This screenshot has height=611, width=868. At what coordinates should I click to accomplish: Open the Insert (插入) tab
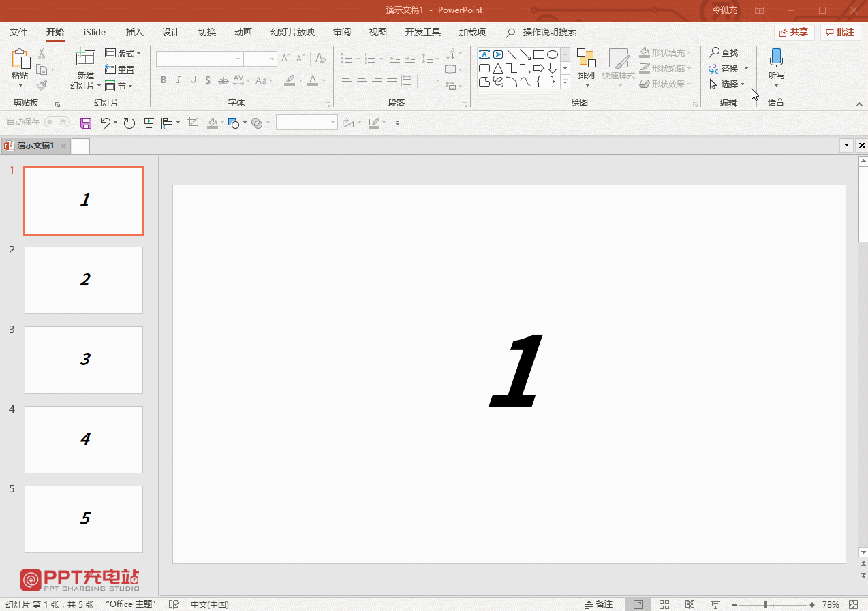click(135, 32)
